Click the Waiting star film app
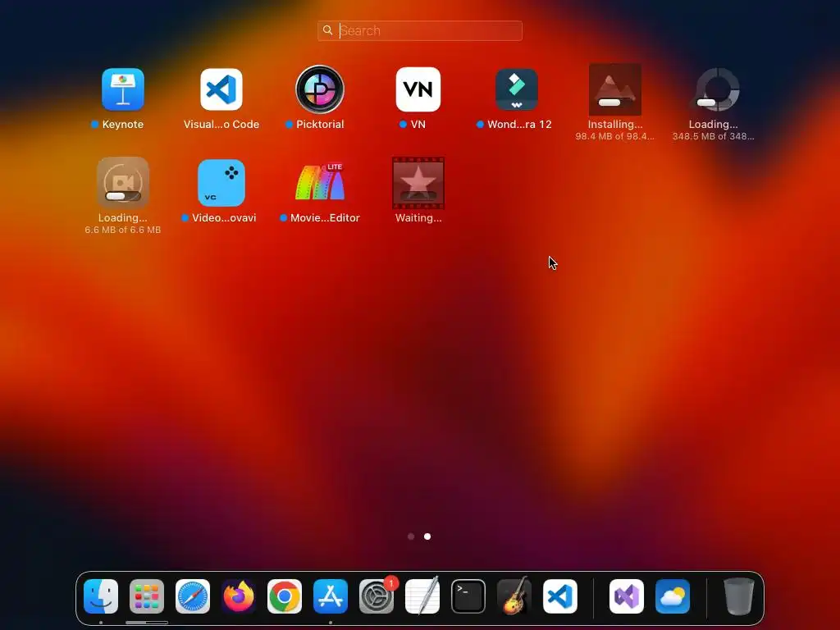 point(418,183)
